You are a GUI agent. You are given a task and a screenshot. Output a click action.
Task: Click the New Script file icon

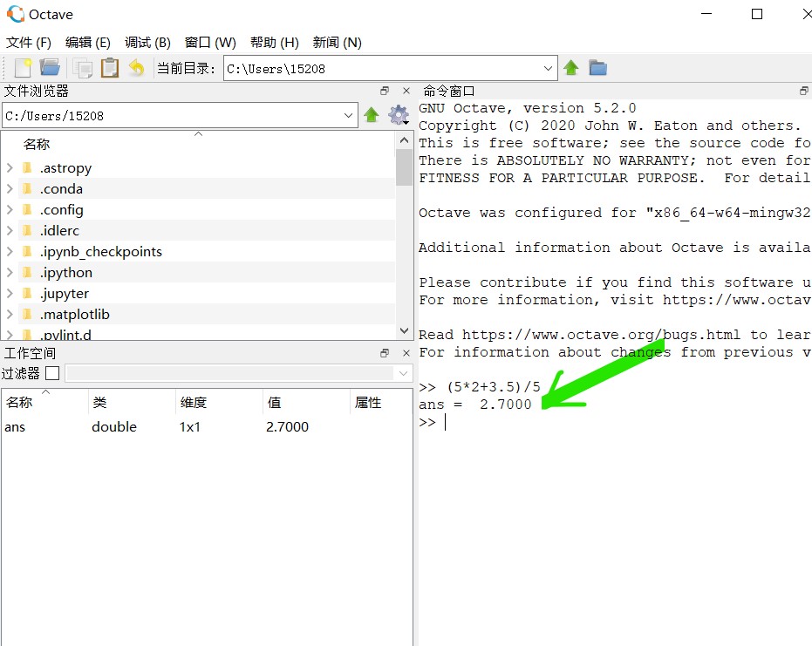[x=24, y=68]
